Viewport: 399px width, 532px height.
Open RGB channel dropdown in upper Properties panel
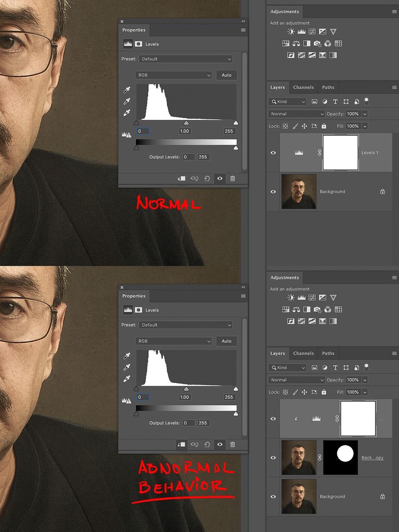coord(173,75)
